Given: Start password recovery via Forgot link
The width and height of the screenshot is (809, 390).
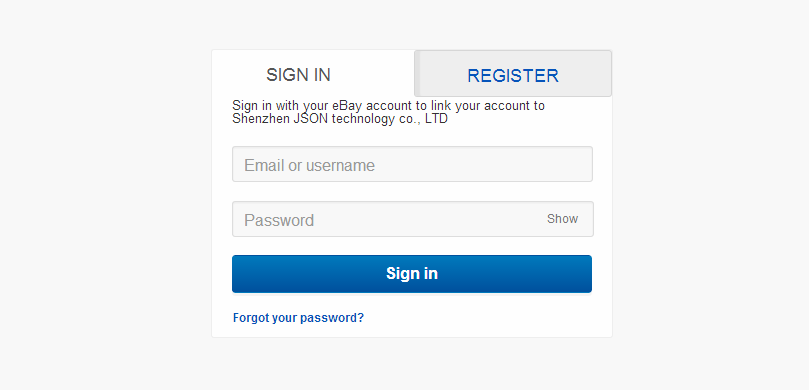Looking at the screenshot, I should (298, 318).
